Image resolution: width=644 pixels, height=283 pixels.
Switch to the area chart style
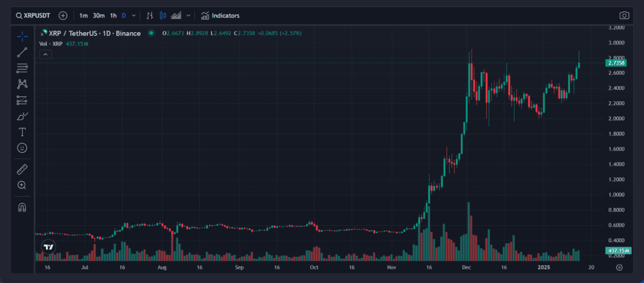176,16
